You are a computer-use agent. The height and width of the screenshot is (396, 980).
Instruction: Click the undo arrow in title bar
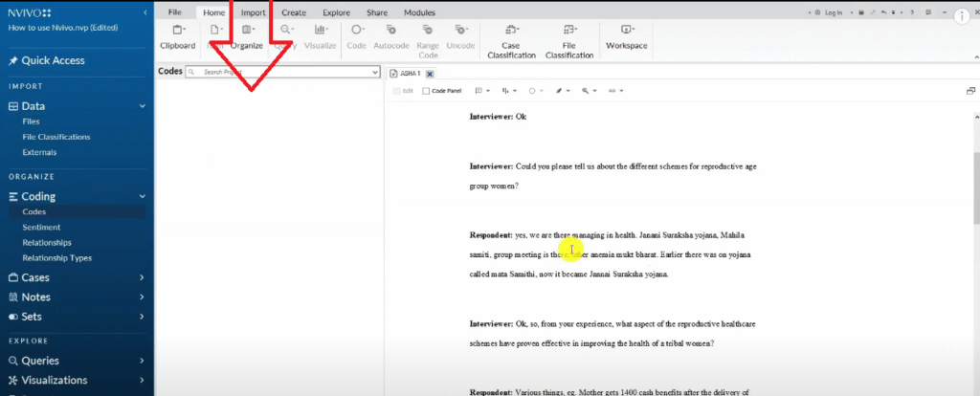pos(883,12)
